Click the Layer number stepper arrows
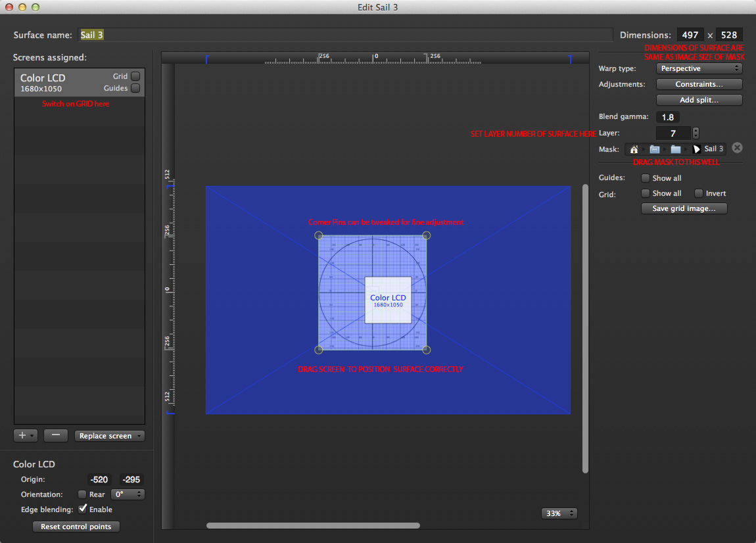 pos(696,133)
